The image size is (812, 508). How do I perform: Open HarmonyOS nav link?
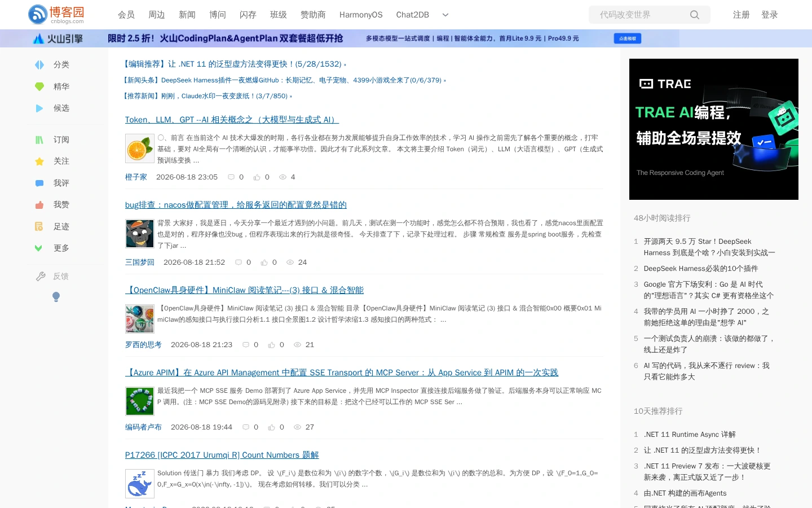pos(361,15)
